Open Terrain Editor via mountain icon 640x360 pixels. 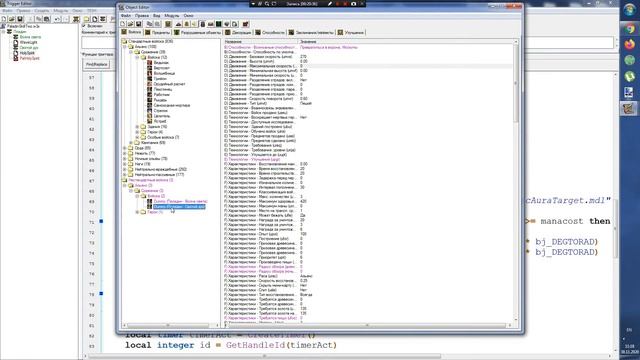click(178, 24)
